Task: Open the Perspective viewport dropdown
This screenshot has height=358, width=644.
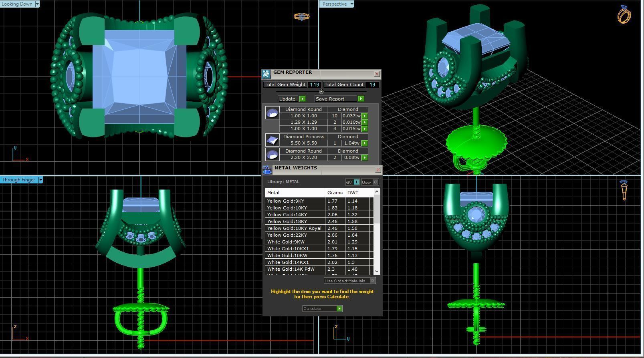Action: [352, 4]
